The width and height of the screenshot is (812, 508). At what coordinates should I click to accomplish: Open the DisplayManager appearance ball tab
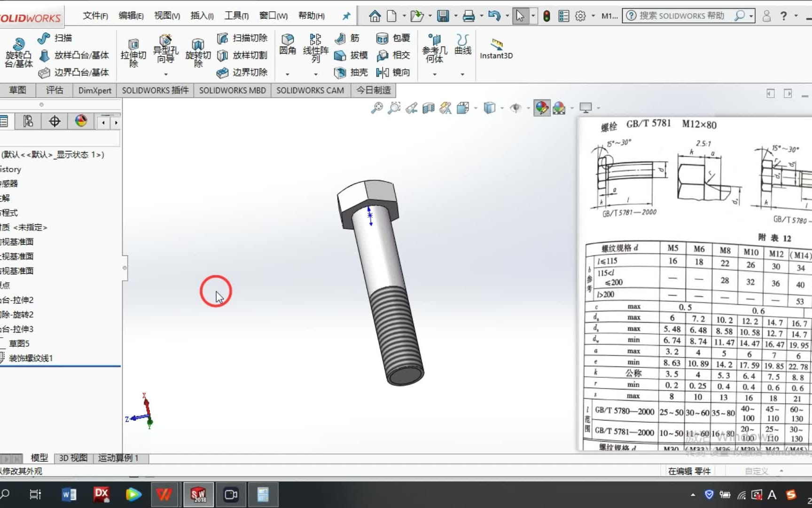point(81,121)
